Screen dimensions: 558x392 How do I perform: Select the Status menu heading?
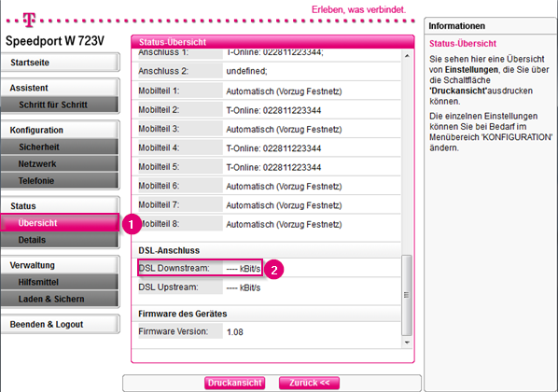pos(60,205)
